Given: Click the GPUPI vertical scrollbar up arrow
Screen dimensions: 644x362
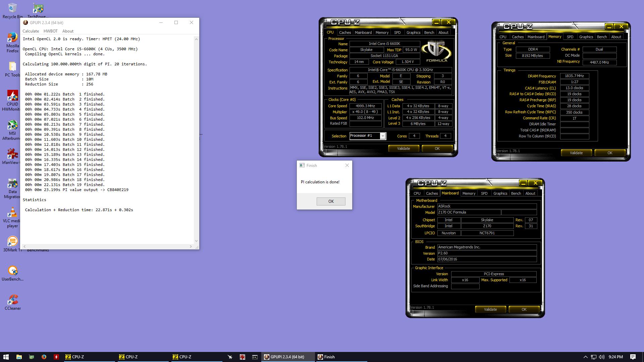Looking at the screenshot, I should [196, 39].
